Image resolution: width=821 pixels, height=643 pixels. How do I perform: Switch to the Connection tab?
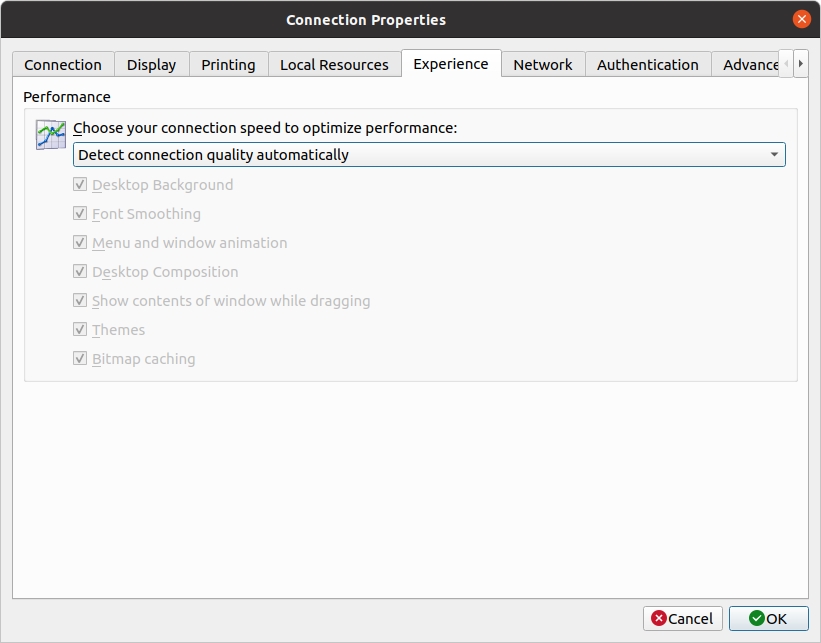click(63, 65)
